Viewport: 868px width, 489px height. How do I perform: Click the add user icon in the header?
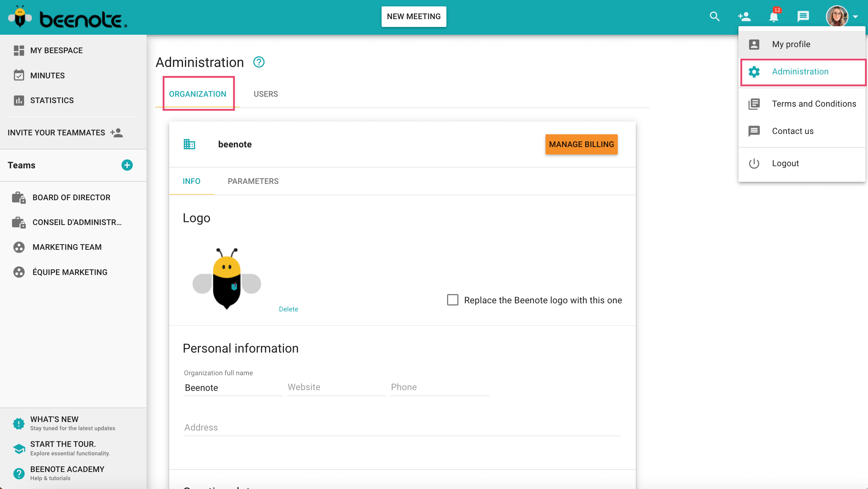coord(744,16)
